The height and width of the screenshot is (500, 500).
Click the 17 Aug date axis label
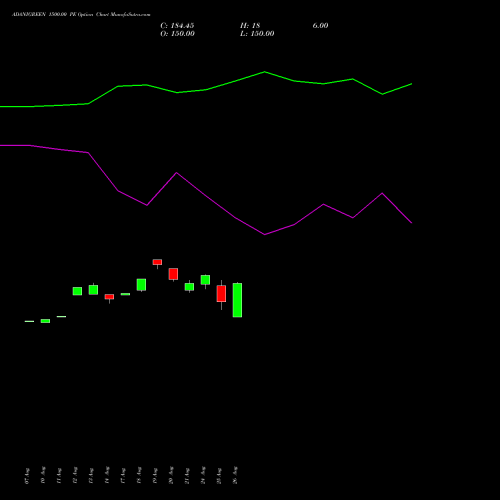click(123, 476)
